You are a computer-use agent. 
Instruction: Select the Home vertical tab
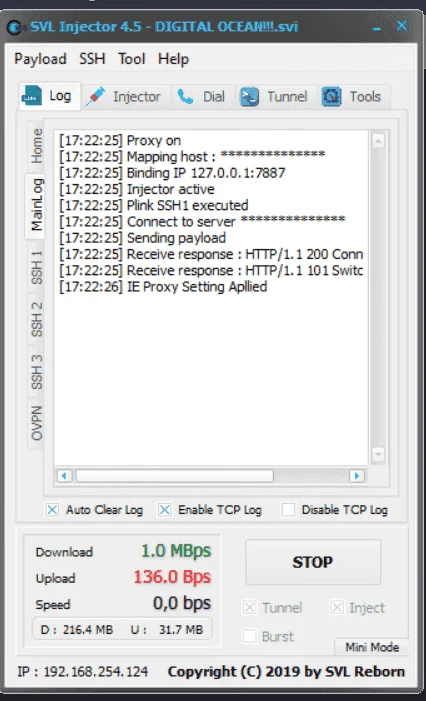pyautogui.click(x=36, y=146)
